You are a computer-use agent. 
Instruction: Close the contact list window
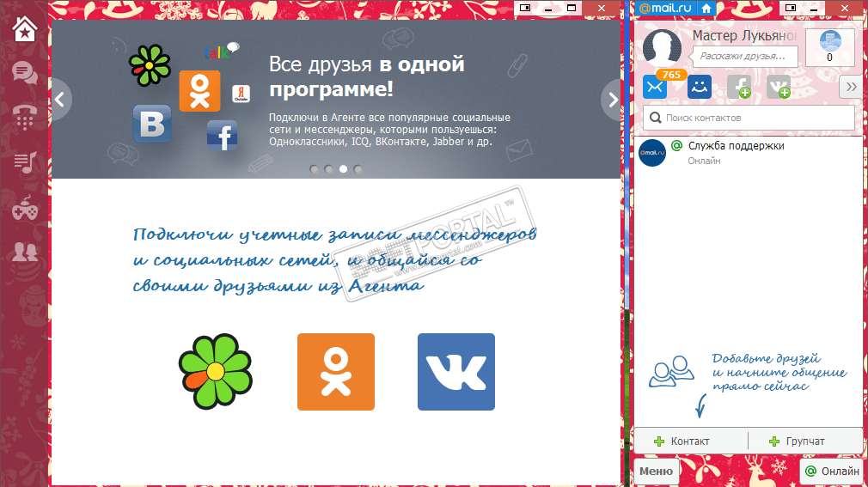click(x=846, y=8)
